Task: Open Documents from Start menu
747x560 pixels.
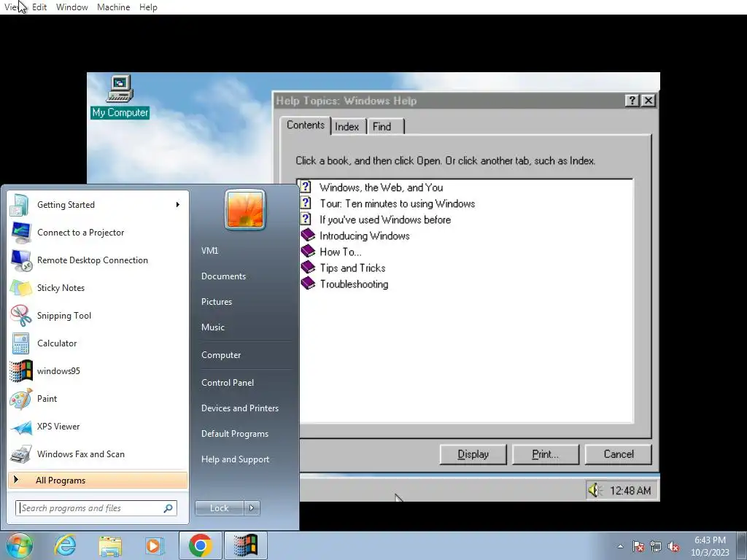Action: 223,276
